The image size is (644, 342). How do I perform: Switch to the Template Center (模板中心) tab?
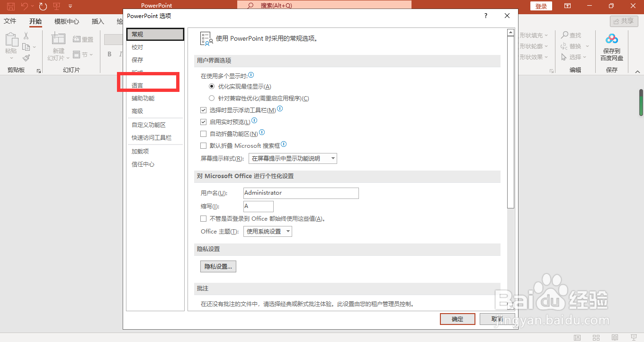coord(67,21)
